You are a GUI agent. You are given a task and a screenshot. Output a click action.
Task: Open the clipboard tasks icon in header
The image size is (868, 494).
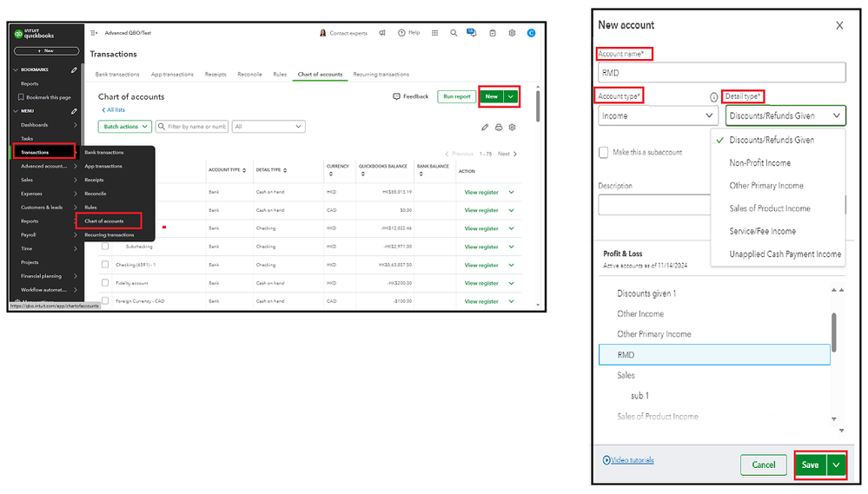493,33
